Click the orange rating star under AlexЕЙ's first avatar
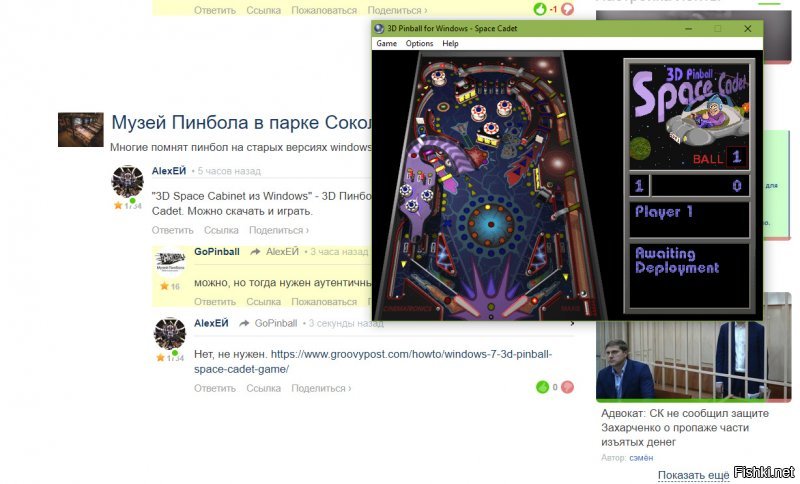The height and width of the screenshot is (484, 800). (x=118, y=206)
